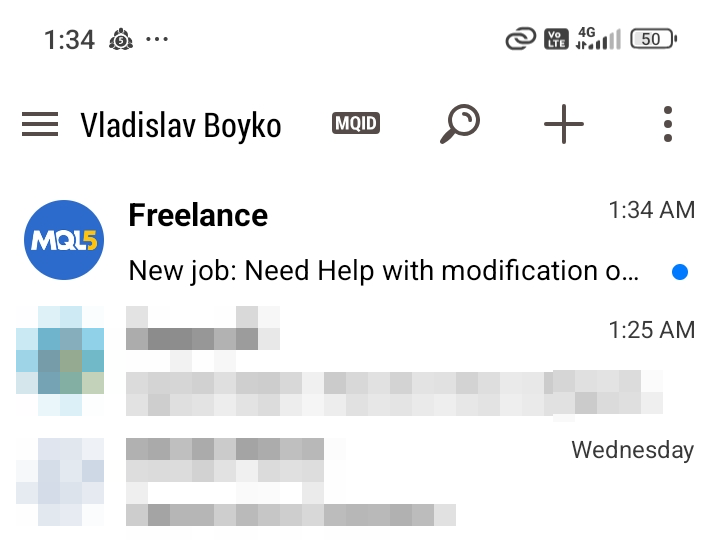Tap the 4G signal strength indicator
The image size is (720, 545).
coord(598,39)
